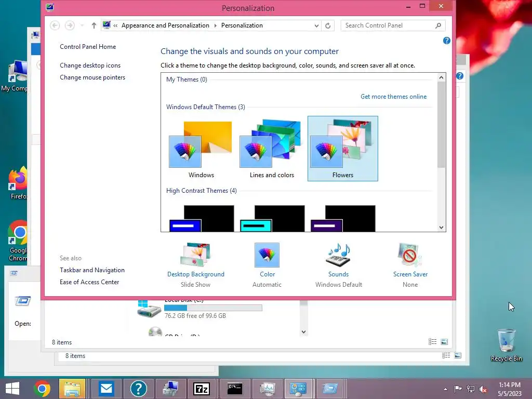The image size is (532, 399).
Task: Open the My Computer desktop shortcut
Action: [x=14, y=76]
